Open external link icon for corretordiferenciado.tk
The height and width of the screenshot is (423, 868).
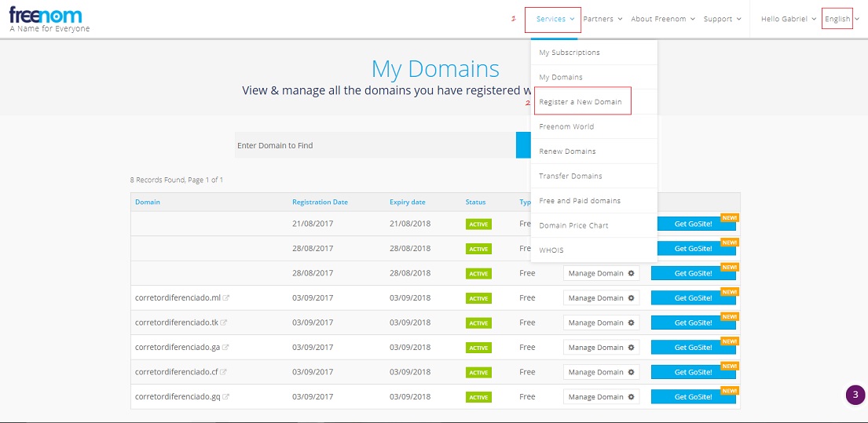[224, 323]
